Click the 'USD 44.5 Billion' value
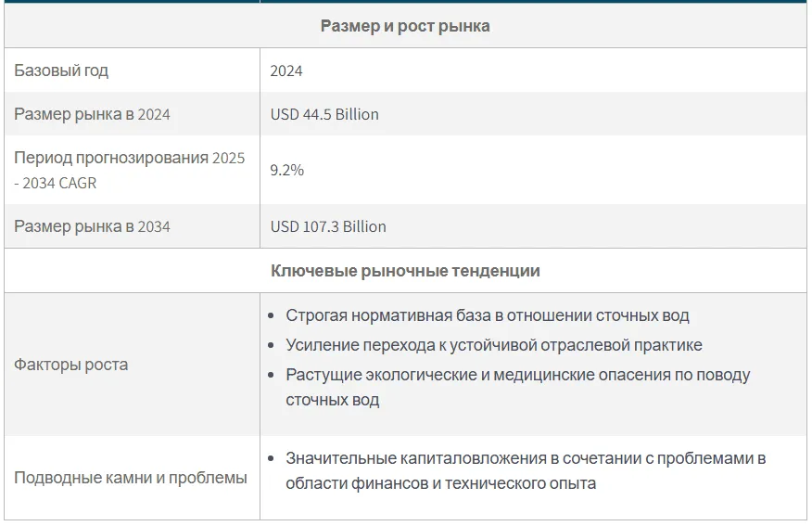 coord(324,114)
